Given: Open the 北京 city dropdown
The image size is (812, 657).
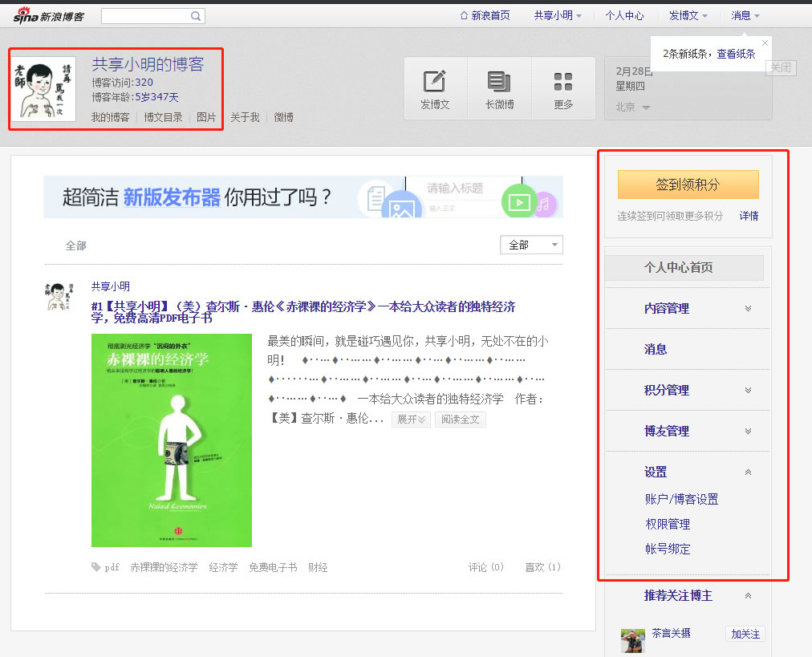Looking at the screenshot, I should (x=633, y=107).
